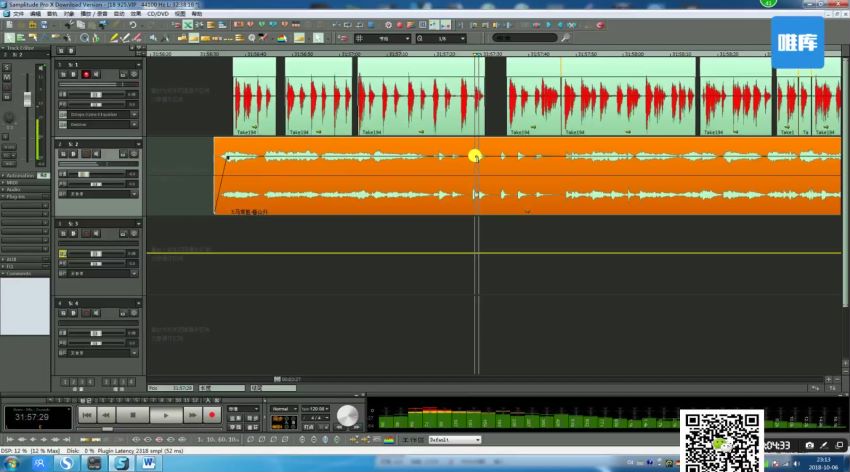Toggle the speaker monitoring button on track 1
The height and width of the screenshot is (472, 850).
96,74
